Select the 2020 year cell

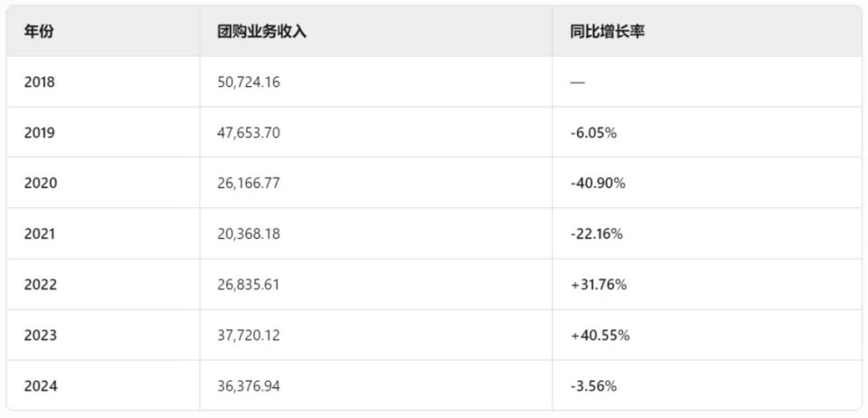click(x=41, y=184)
